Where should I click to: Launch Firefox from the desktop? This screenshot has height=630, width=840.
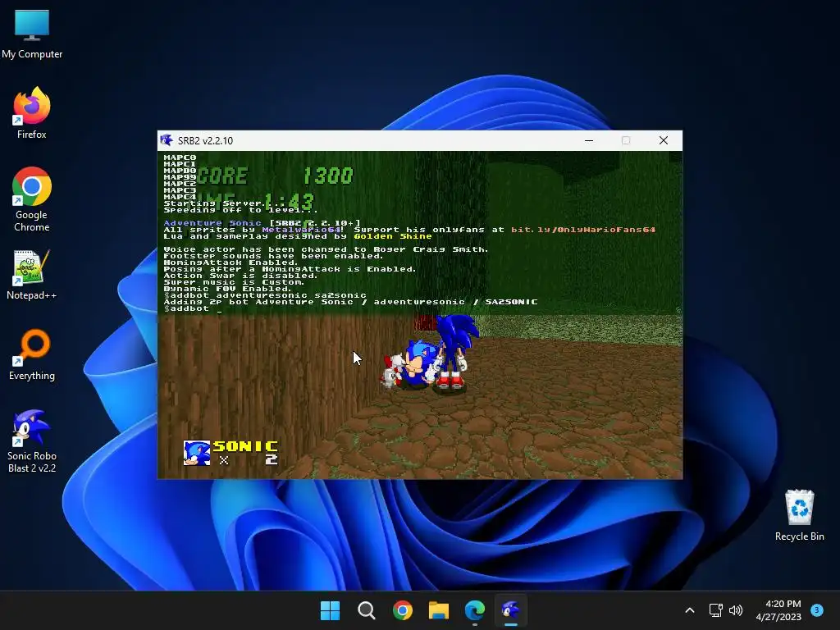tap(32, 113)
